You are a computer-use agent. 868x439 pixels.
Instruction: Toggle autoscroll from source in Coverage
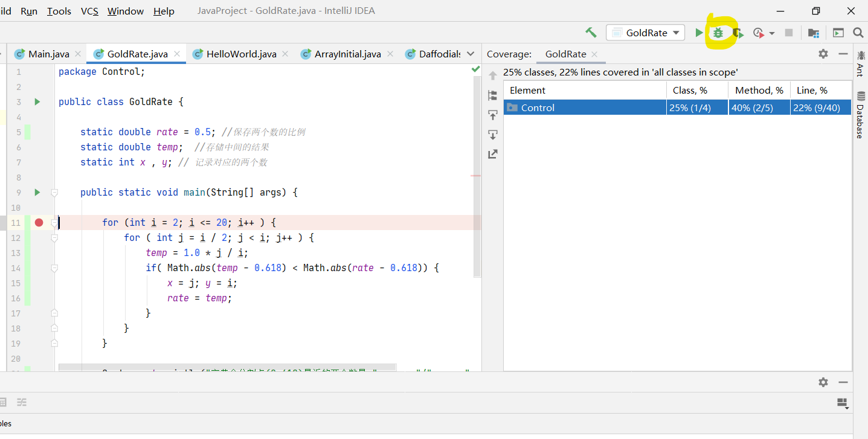click(x=493, y=134)
